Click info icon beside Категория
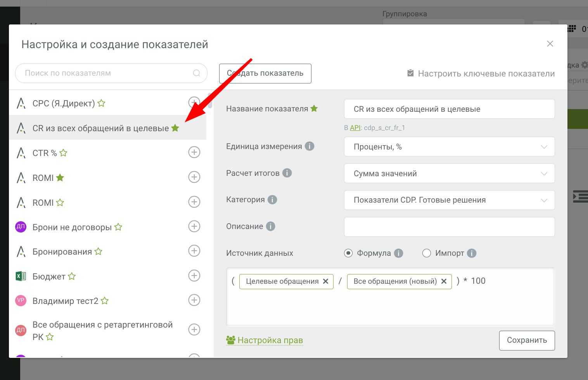The height and width of the screenshot is (380, 588). [272, 200]
